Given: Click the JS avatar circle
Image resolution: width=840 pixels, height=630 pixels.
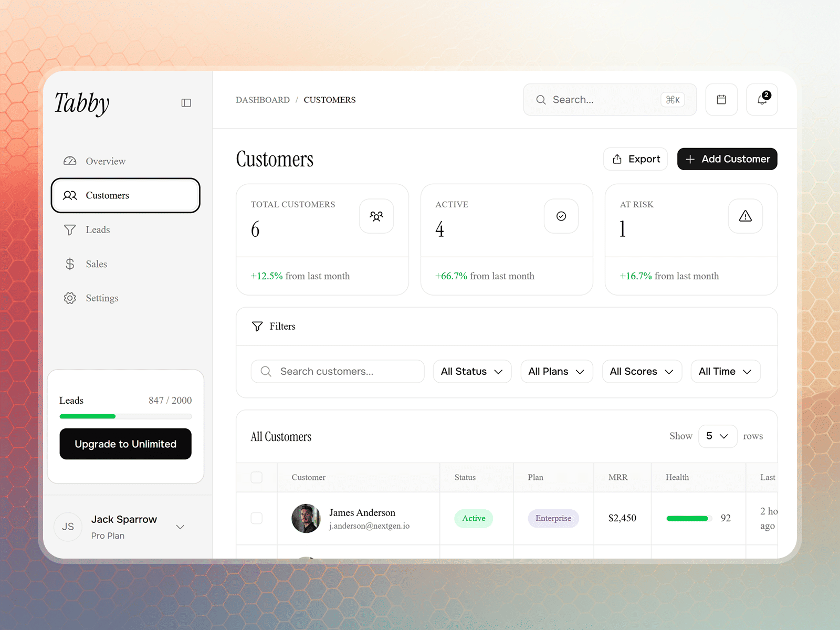Looking at the screenshot, I should 68,527.
